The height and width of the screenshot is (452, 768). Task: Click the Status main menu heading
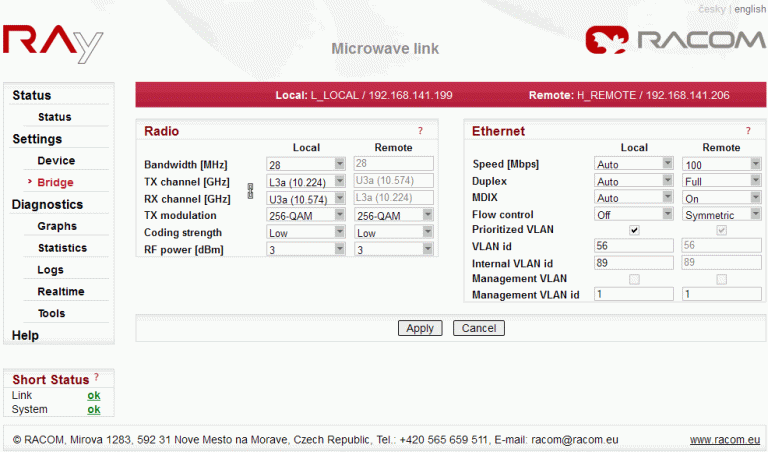pos(32,95)
